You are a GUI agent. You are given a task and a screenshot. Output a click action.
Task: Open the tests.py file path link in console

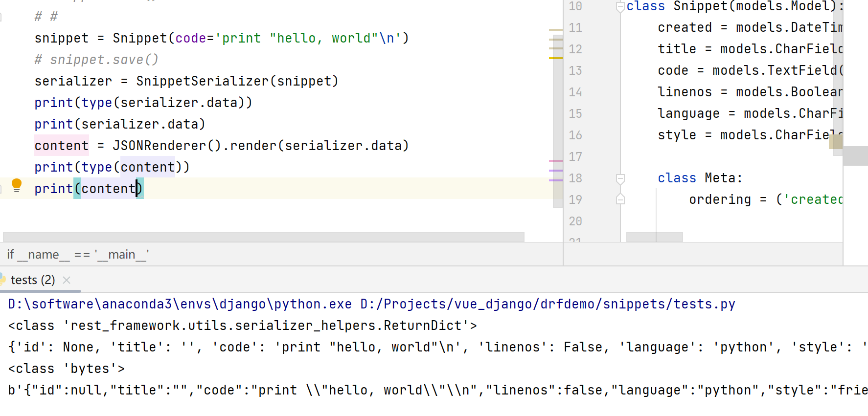click(x=548, y=304)
